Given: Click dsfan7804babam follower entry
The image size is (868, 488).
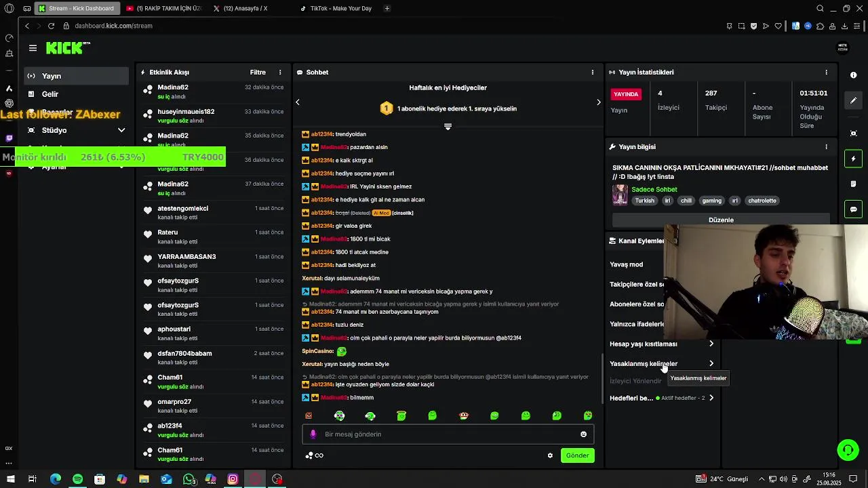Looking at the screenshot, I should coord(184,354).
